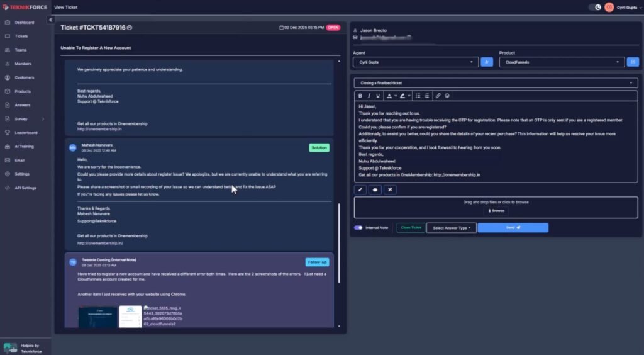Click the blue button beside Agent dropdown
Image resolution: width=644 pixels, height=355 pixels.
(487, 62)
